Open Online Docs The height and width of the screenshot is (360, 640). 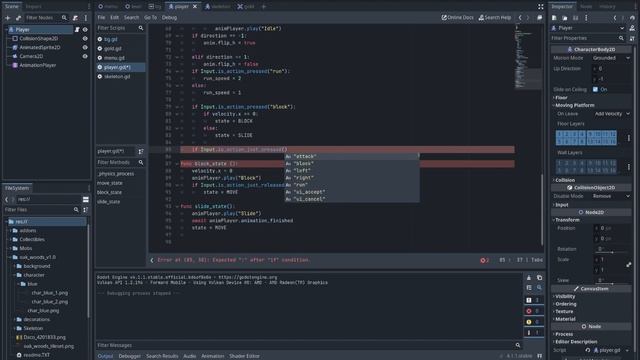pyautogui.click(x=457, y=18)
